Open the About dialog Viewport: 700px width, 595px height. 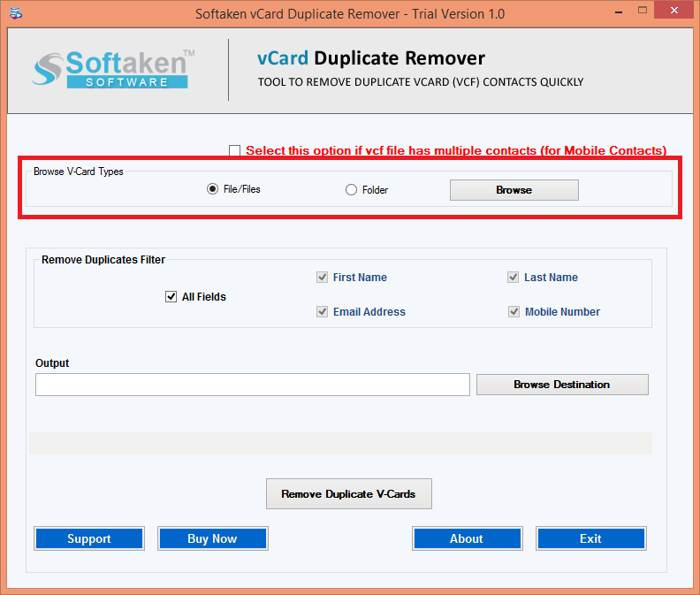click(x=467, y=538)
